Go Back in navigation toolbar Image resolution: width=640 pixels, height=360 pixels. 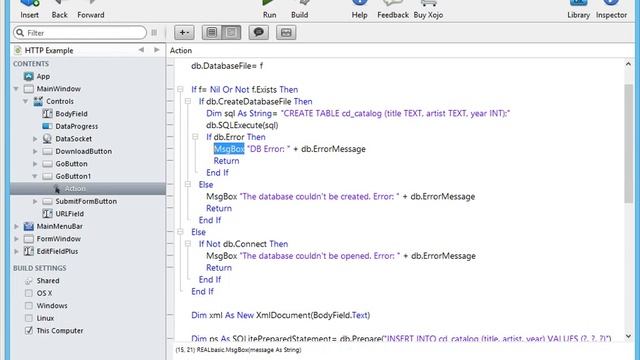point(59,9)
